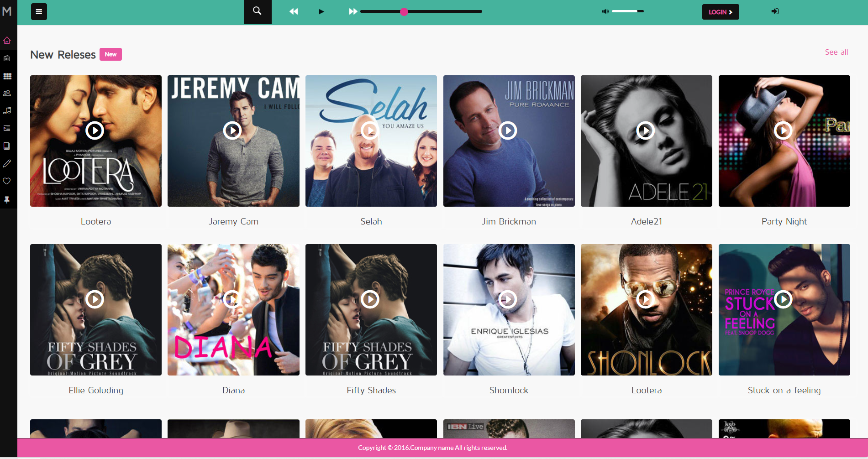Play the Lootera album with LOOTERA poster
The image size is (868, 459).
(95, 130)
